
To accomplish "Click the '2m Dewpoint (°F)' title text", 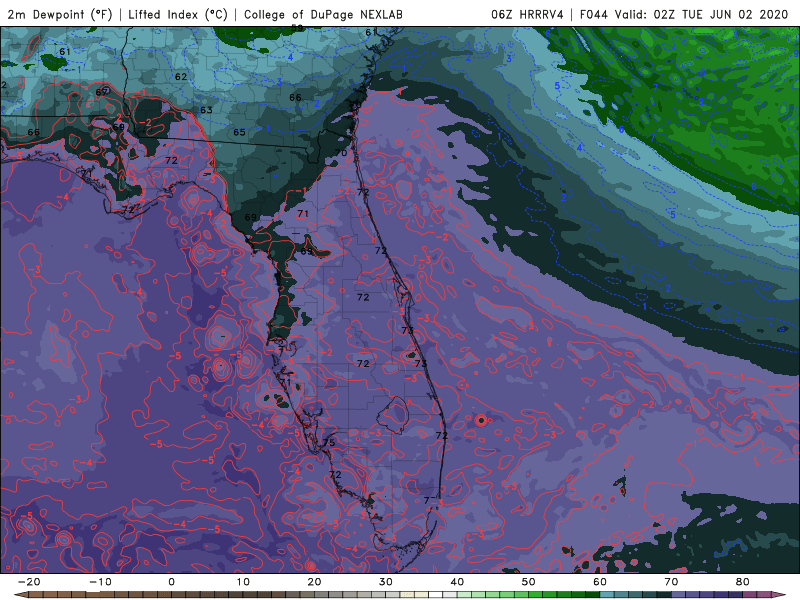I will tap(60, 14).
